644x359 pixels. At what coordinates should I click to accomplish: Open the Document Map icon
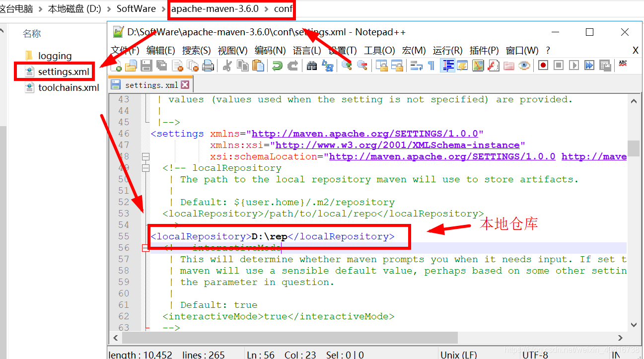click(x=478, y=66)
